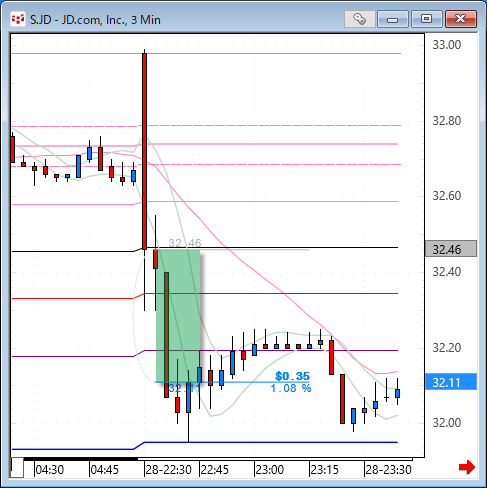
Task: Click the S.JD - JD.com title text
Action: pos(95,20)
